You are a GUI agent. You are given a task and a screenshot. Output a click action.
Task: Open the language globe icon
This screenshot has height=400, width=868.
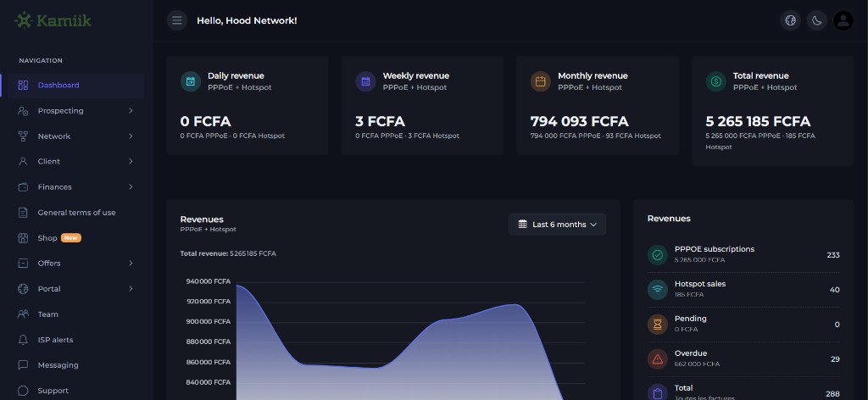(x=791, y=20)
